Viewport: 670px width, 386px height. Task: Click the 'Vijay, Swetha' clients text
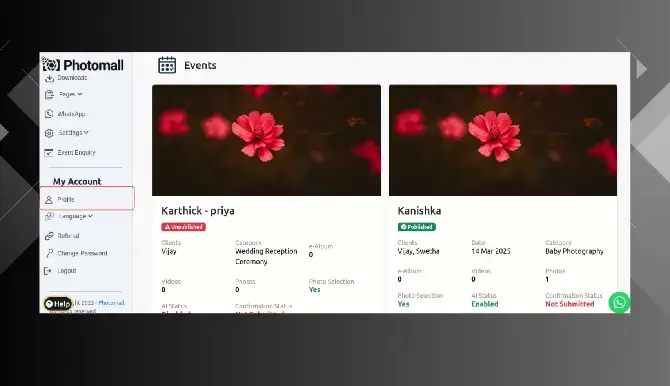(x=418, y=251)
